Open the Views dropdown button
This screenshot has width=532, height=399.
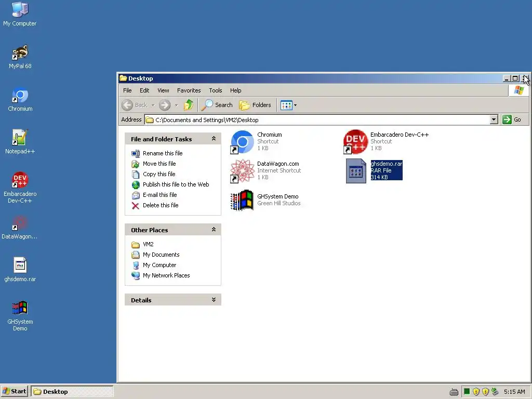[x=289, y=105]
